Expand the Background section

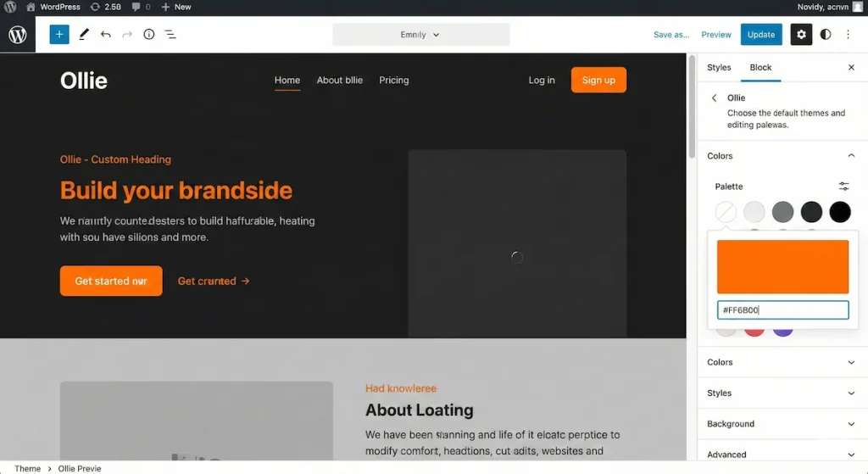click(x=851, y=424)
